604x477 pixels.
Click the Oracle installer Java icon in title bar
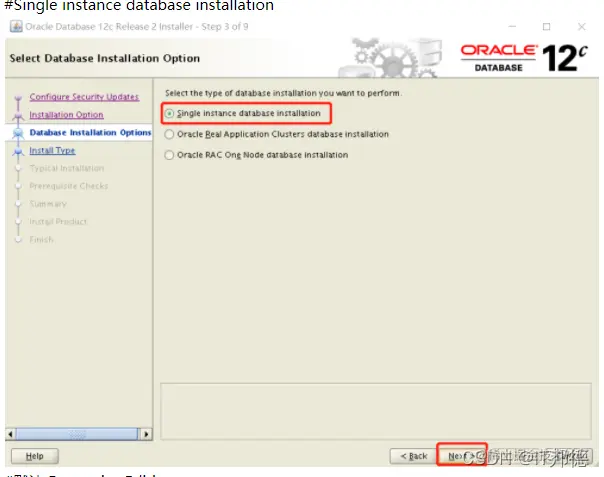click(x=16, y=27)
